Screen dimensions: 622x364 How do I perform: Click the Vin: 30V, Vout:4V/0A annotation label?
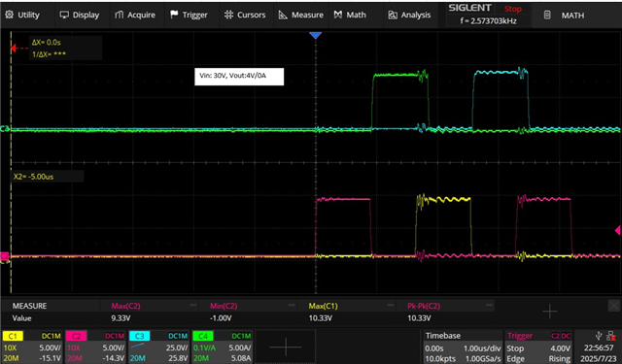[x=239, y=77]
